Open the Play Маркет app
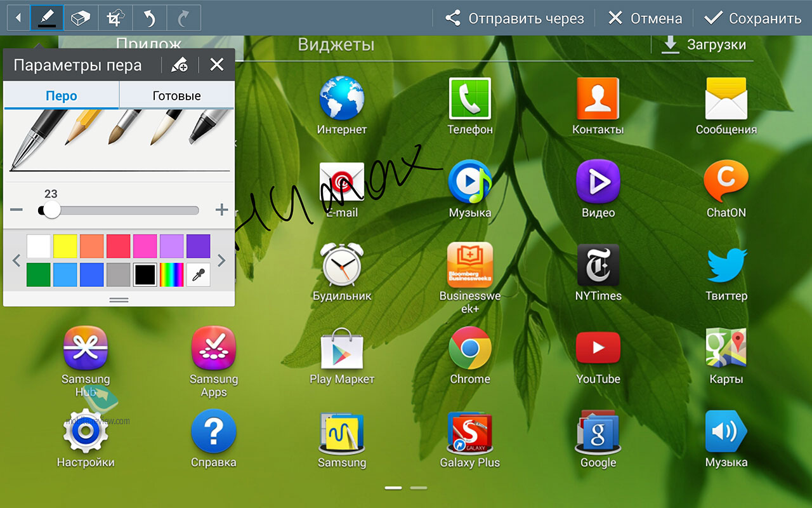Viewport: 812px width, 508px height. pos(342,356)
